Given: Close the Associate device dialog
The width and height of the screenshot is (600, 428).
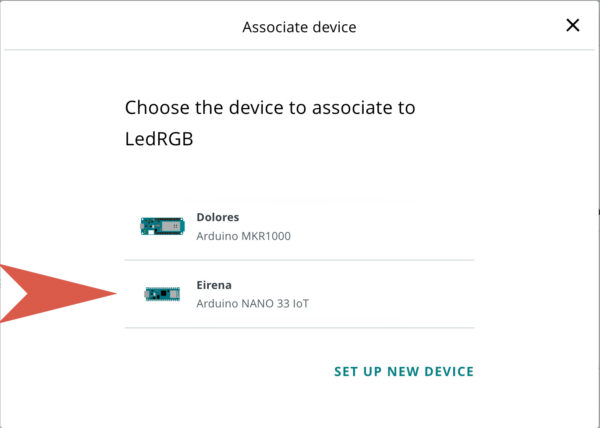Looking at the screenshot, I should [573, 26].
